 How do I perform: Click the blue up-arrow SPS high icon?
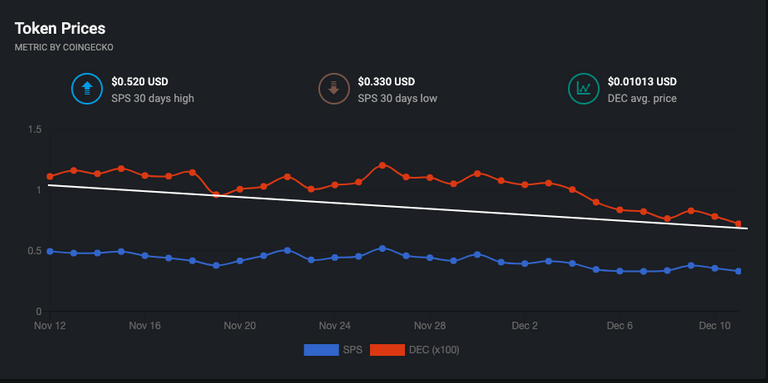tap(87, 89)
